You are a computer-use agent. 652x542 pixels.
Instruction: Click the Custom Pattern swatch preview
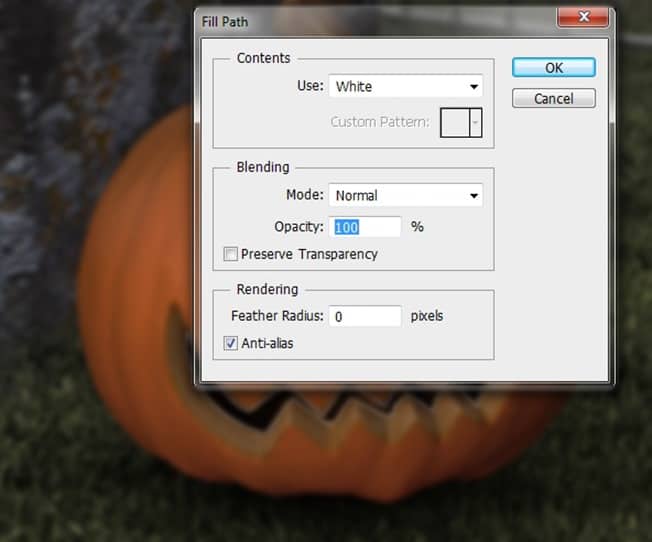point(455,122)
